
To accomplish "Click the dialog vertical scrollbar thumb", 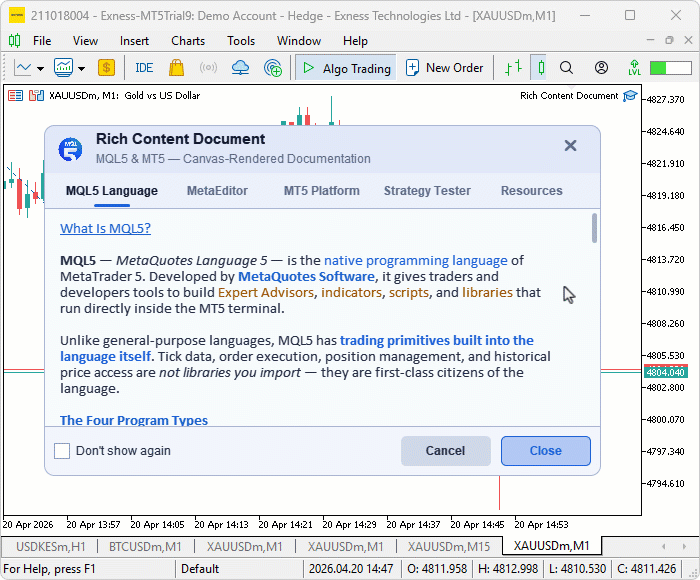I will [x=594, y=228].
